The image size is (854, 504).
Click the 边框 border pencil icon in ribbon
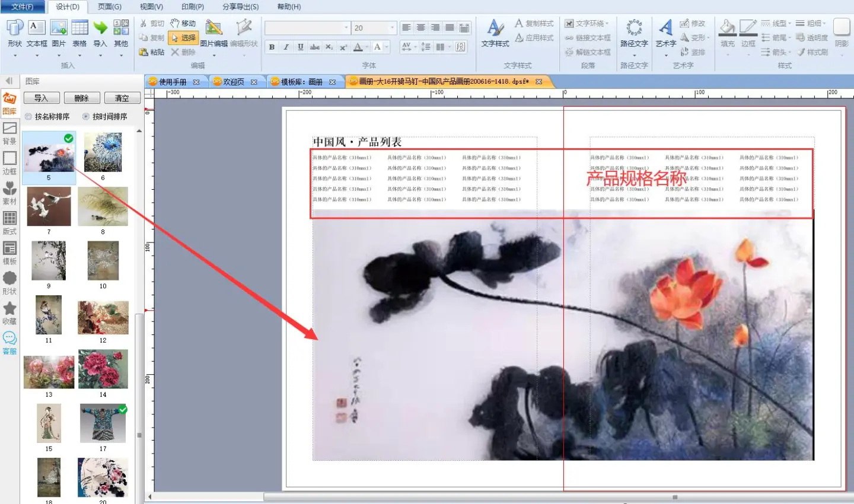748,28
